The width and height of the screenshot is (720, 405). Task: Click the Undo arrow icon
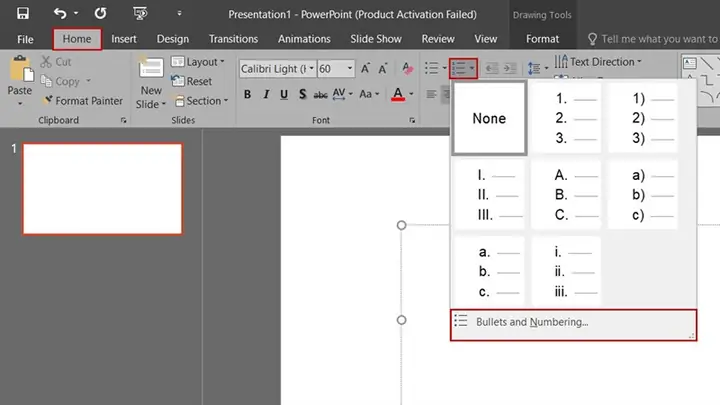(60, 14)
